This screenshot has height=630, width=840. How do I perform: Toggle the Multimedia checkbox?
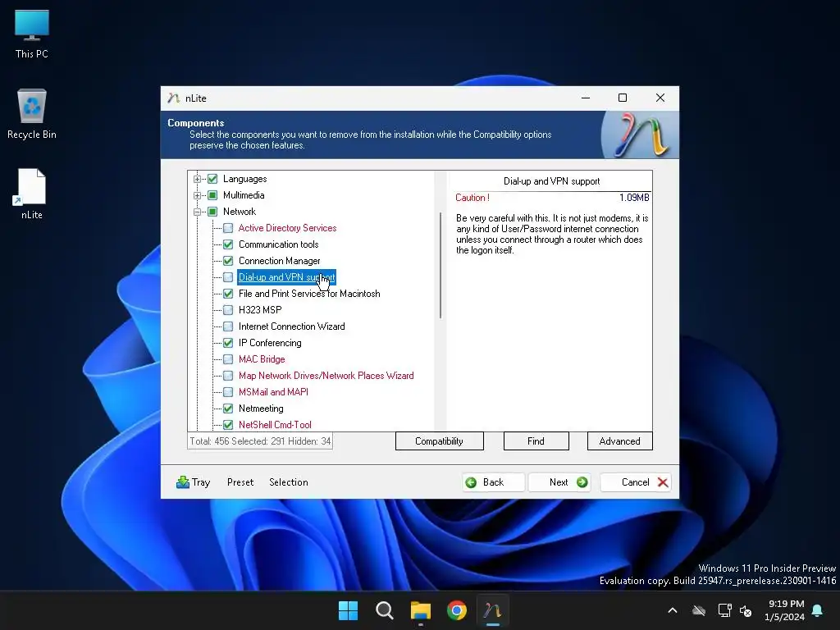pos(212,195)
